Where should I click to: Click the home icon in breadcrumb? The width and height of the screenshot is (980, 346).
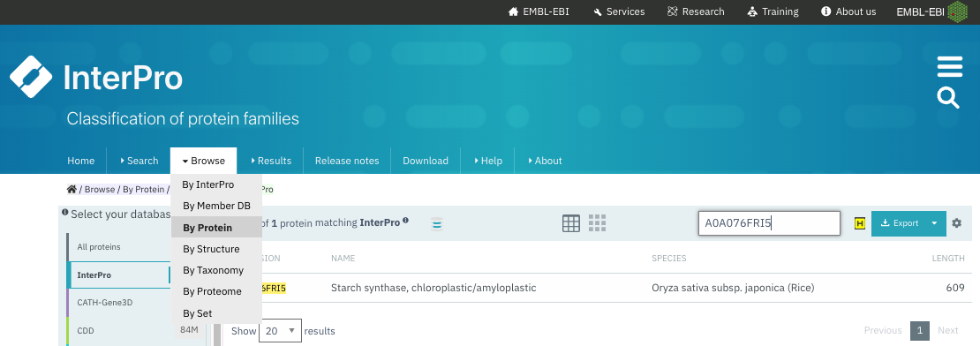pyautogui.click(x=72, y=189)
